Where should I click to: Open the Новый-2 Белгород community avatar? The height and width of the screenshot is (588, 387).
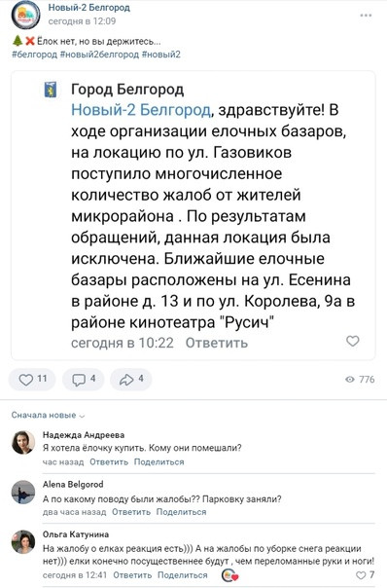click(x=25, y=16)
